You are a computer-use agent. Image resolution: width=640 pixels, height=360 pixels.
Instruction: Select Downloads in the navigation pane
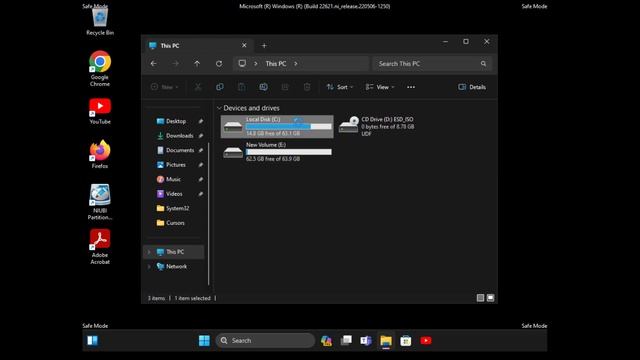180,136
